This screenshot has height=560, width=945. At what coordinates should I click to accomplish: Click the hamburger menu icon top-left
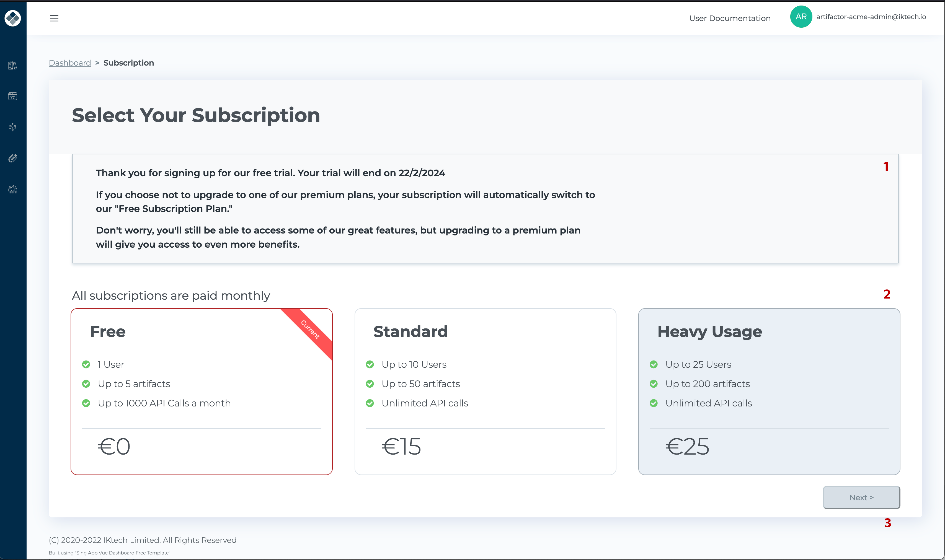click(x=54, y=18)
